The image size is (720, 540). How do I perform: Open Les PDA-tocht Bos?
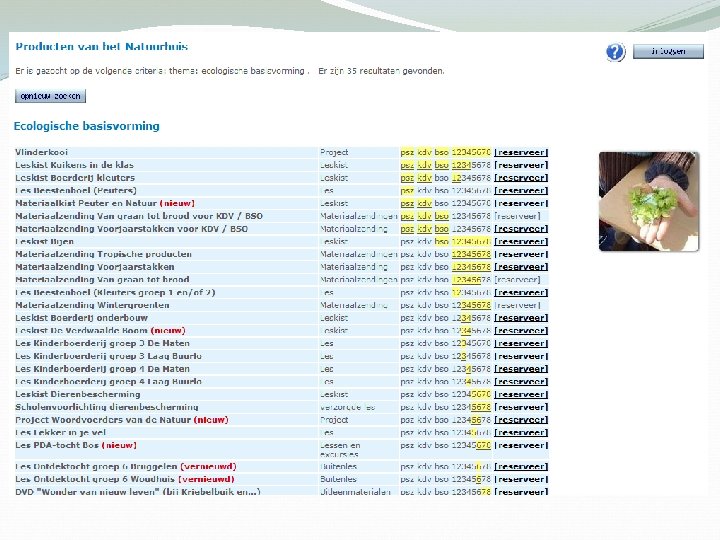click(57, 445)
